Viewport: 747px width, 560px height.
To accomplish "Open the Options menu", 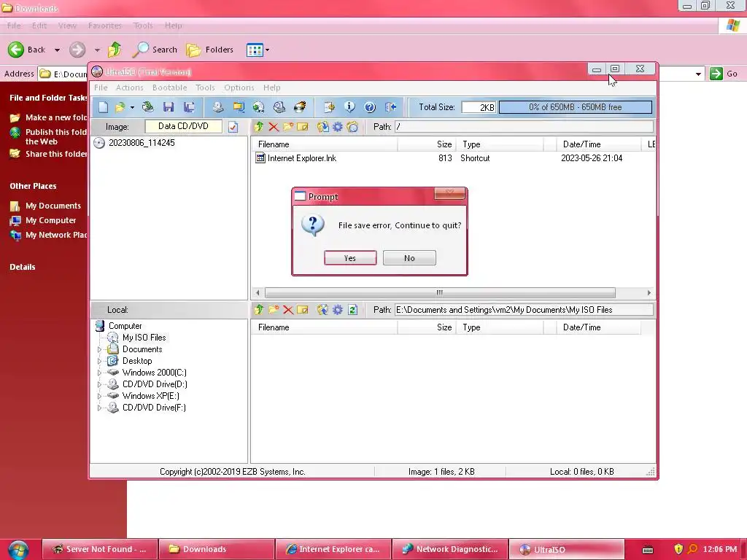I will pyautogui.click(x=239, y=87).
